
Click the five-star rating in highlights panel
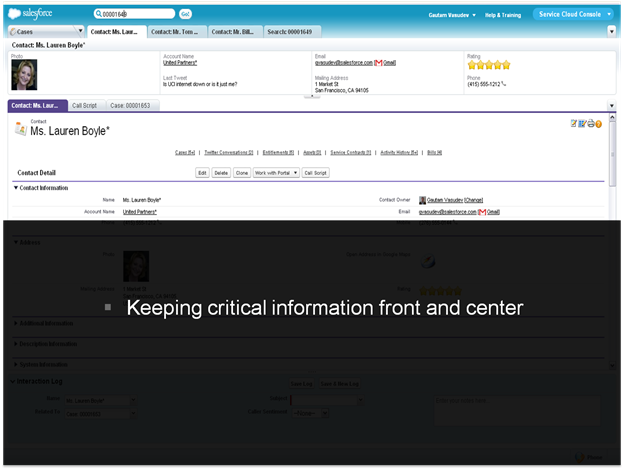(x=489, y=65)
